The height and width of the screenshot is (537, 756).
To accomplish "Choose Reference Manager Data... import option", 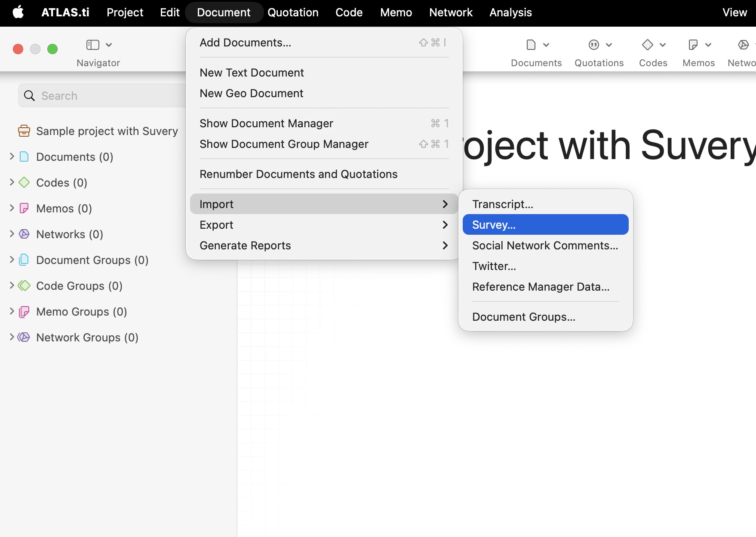I will click(546, 287).
